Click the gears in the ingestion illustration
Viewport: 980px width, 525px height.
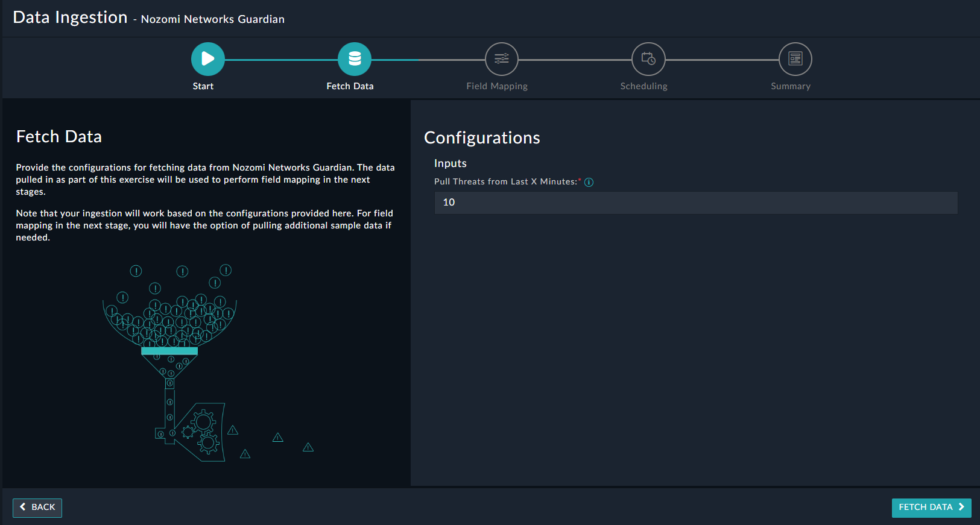coord(203,431)
